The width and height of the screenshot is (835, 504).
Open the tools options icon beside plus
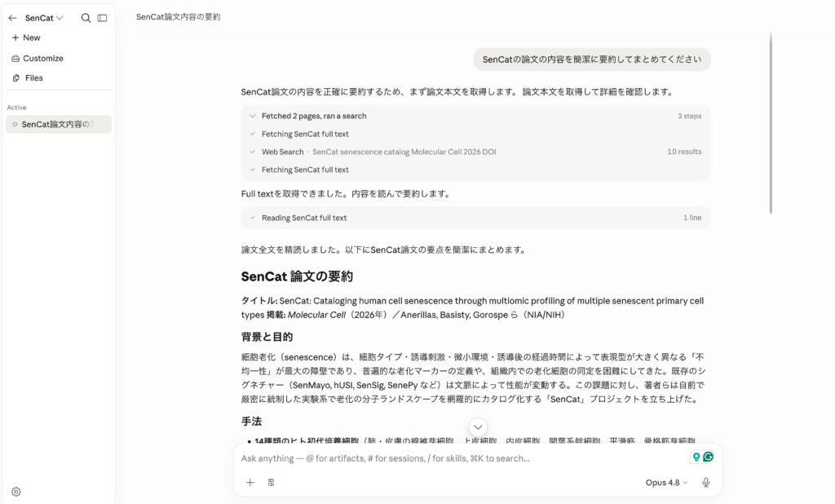271,483
